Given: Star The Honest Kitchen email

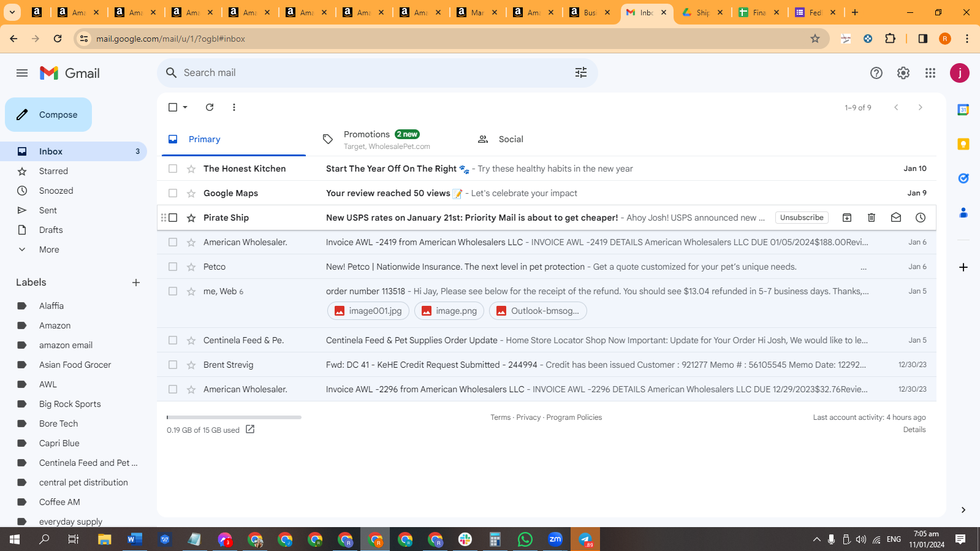Looking at the screenshot, I should [x=191, y=169].
